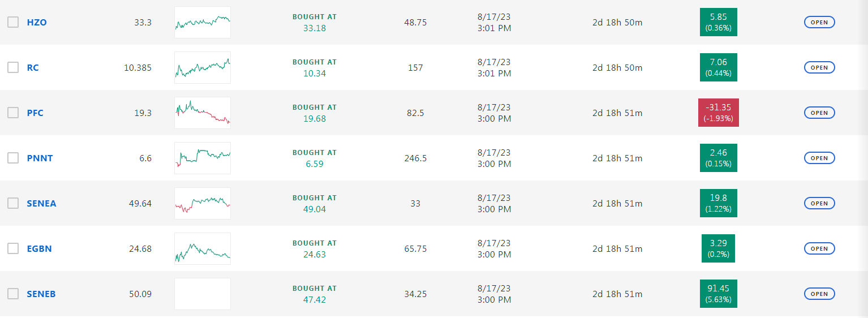Screen dimensions: 868x318
Task: Check the SENEB row checkbox
Action: coord(13,294)
